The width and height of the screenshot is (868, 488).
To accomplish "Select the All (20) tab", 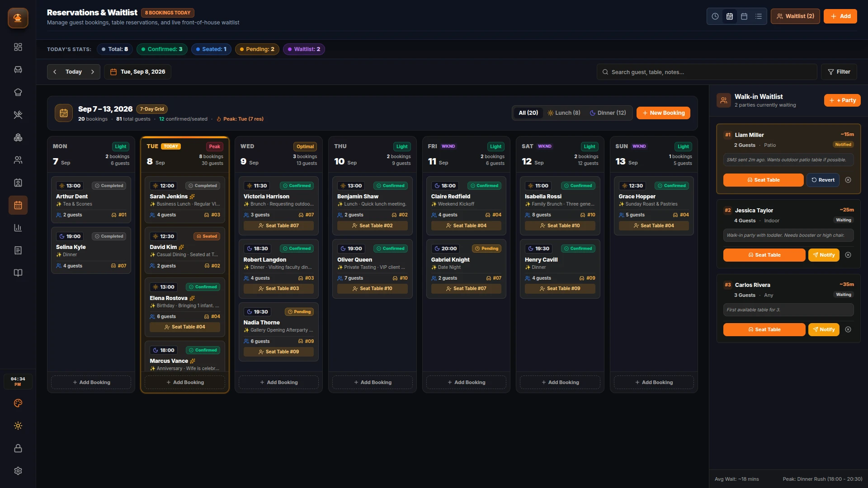I will [528, 113].
